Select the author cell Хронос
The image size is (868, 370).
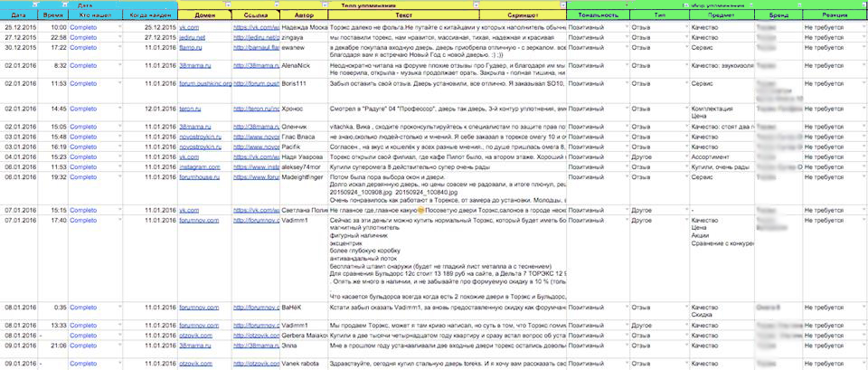304,112
